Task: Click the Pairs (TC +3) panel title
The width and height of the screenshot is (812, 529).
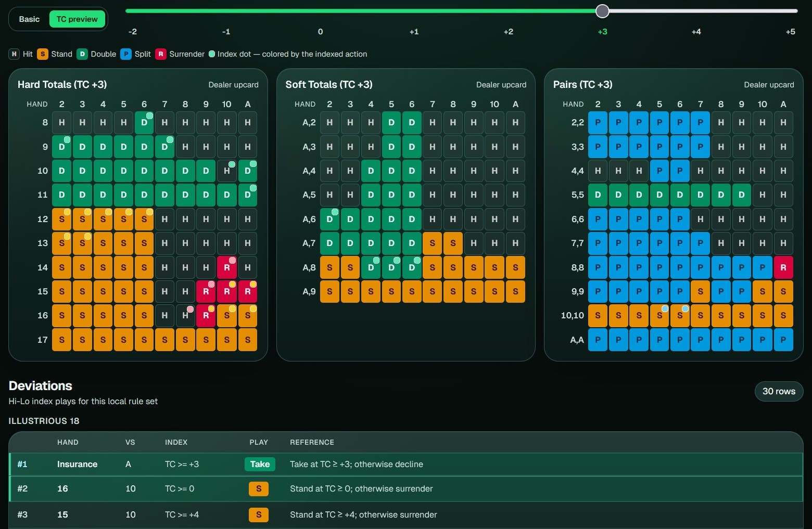Action: 582,84
